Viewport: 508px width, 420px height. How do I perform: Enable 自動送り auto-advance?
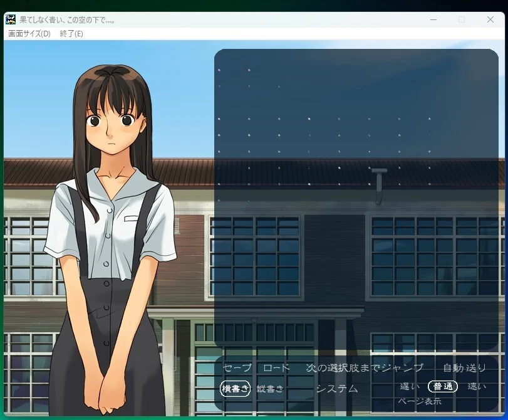(x=465, y=368)
